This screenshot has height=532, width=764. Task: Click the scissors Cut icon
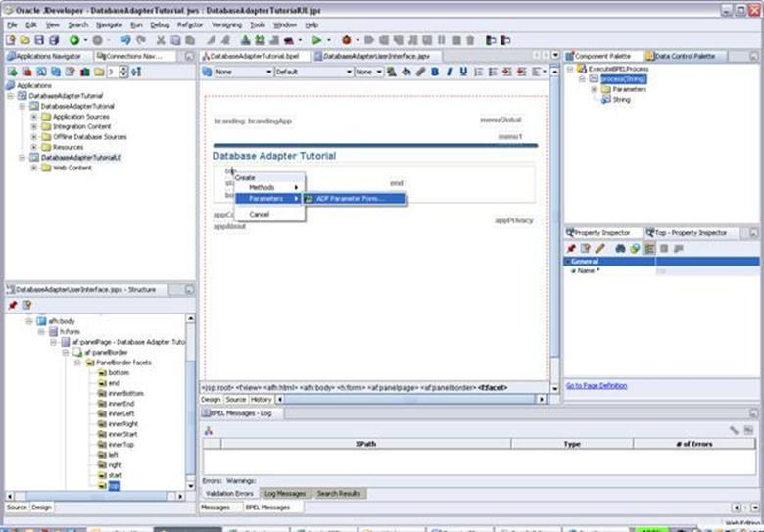point(161,40)
